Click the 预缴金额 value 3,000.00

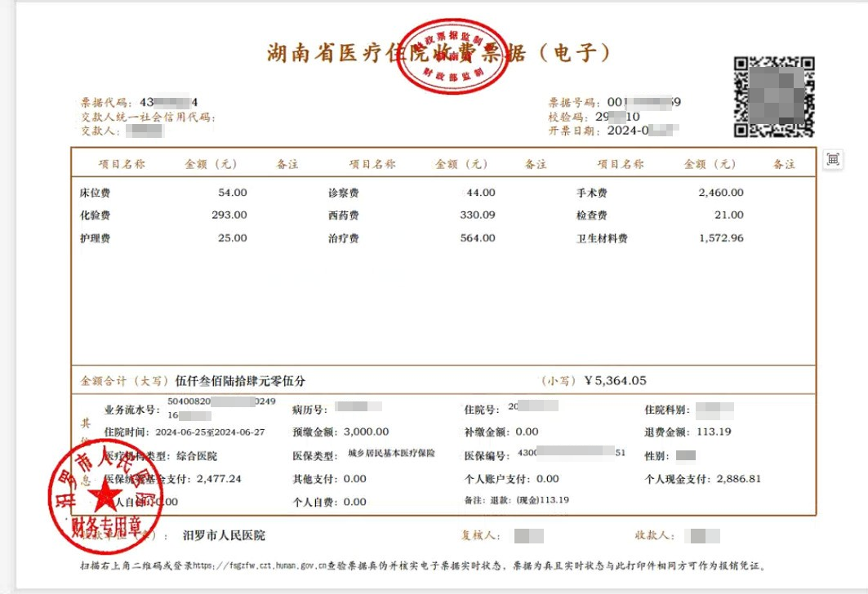(366, 432)
